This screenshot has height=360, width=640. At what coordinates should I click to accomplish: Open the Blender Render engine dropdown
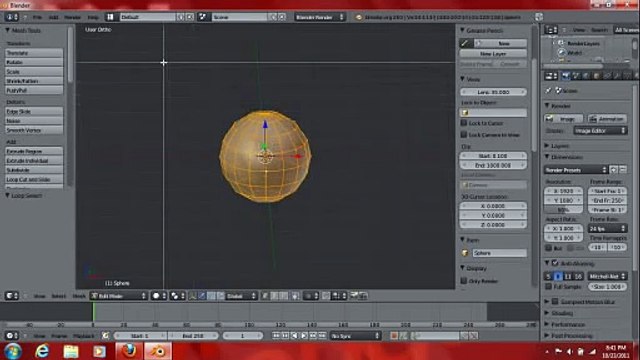pyautogui.click(x=320, y=17)
